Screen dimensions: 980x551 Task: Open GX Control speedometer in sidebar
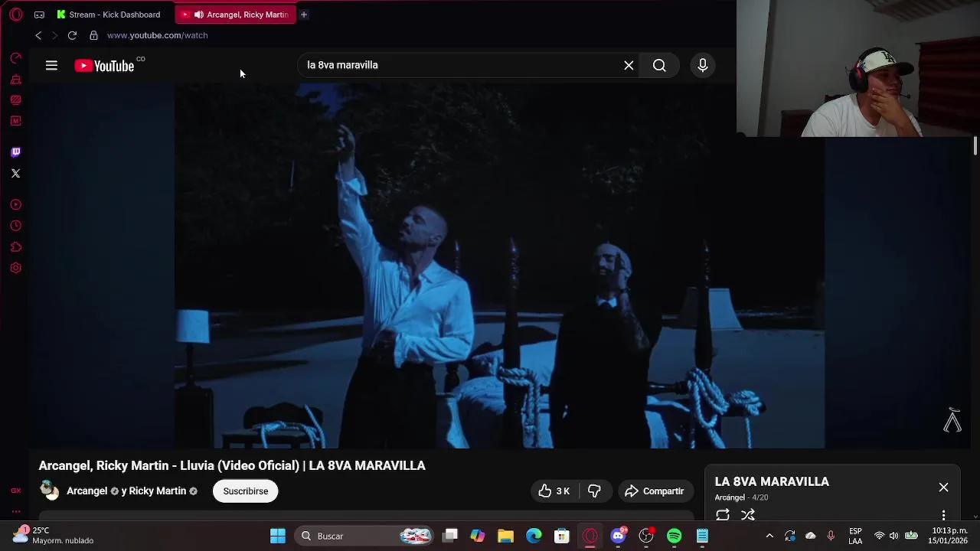[15, 58]
